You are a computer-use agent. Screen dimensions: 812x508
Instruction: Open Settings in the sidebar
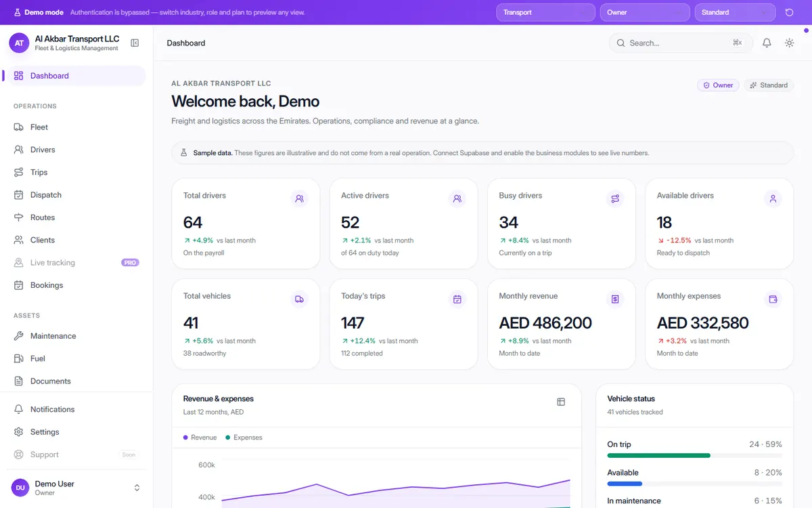pos(76,432)
